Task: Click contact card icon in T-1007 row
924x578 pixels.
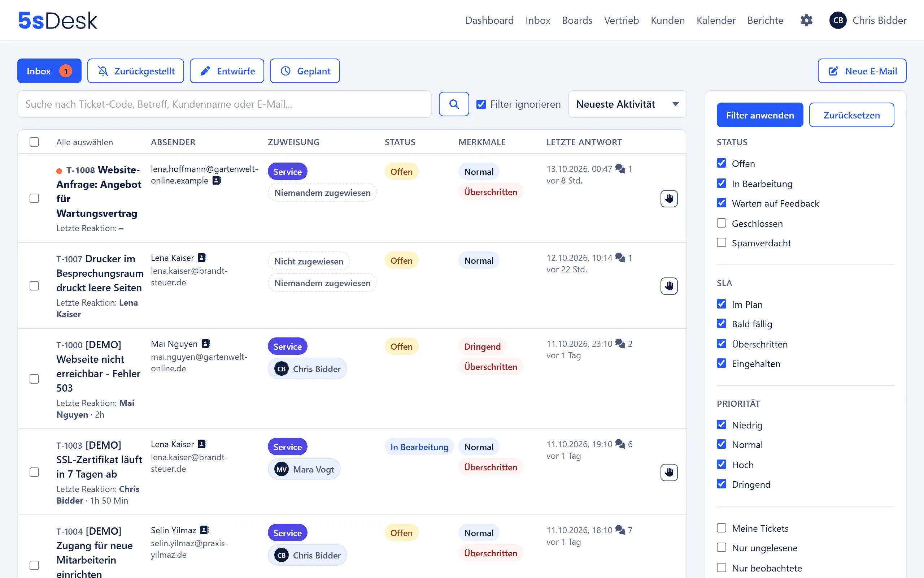Action: pyautogui.click(x=202, y=258)
